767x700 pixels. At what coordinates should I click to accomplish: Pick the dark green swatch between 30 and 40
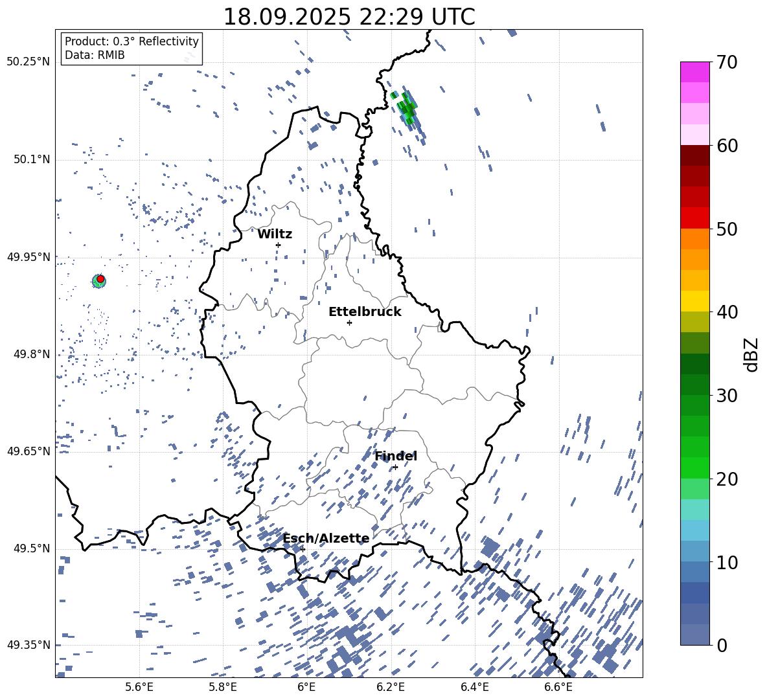coord(695,364)
